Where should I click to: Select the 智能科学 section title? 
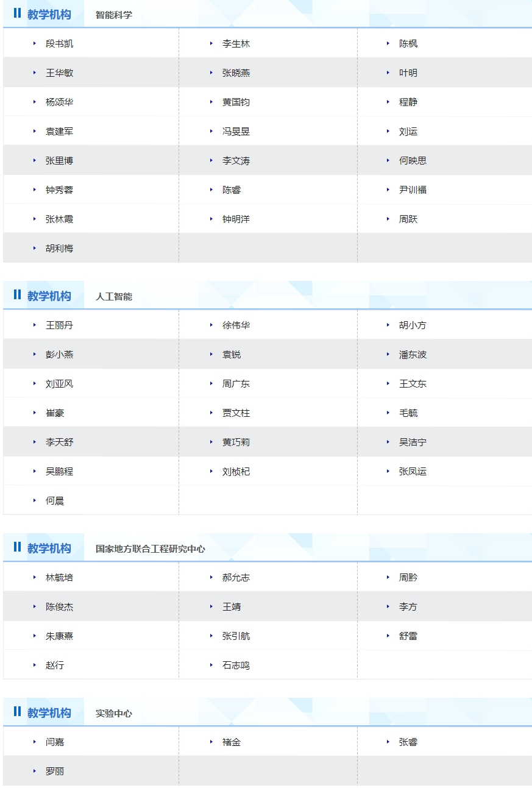114,15
